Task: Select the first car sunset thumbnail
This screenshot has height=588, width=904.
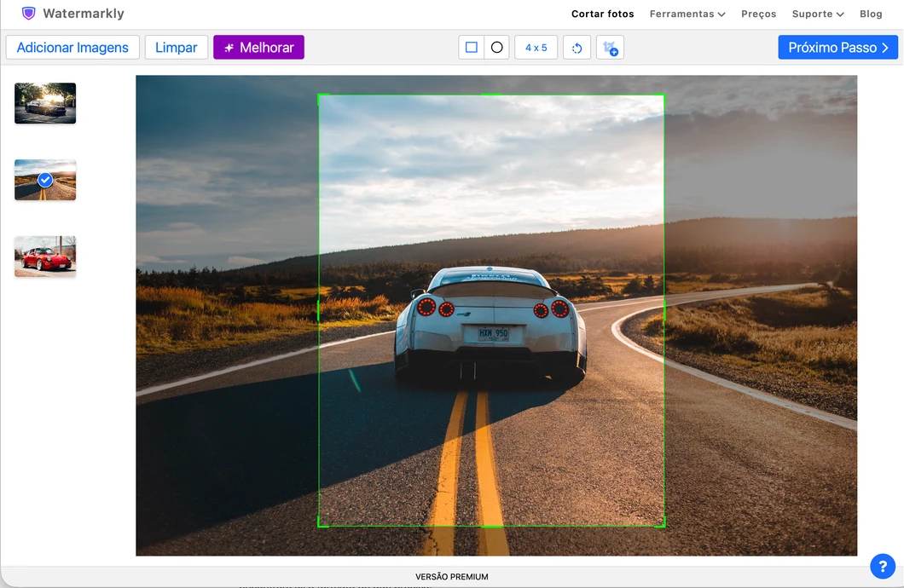Action: coord(45,103)
